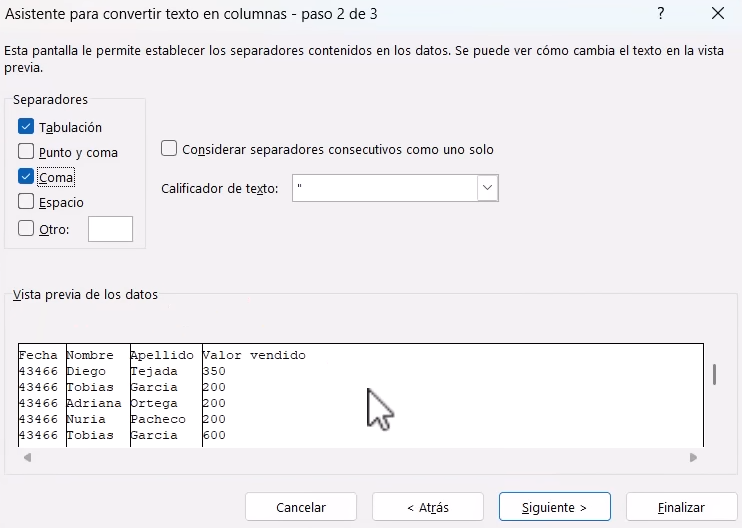The image size is (742, 528).
Task: Check Considerar separadores consecutivos como uno solo
Action: [169, 148]
